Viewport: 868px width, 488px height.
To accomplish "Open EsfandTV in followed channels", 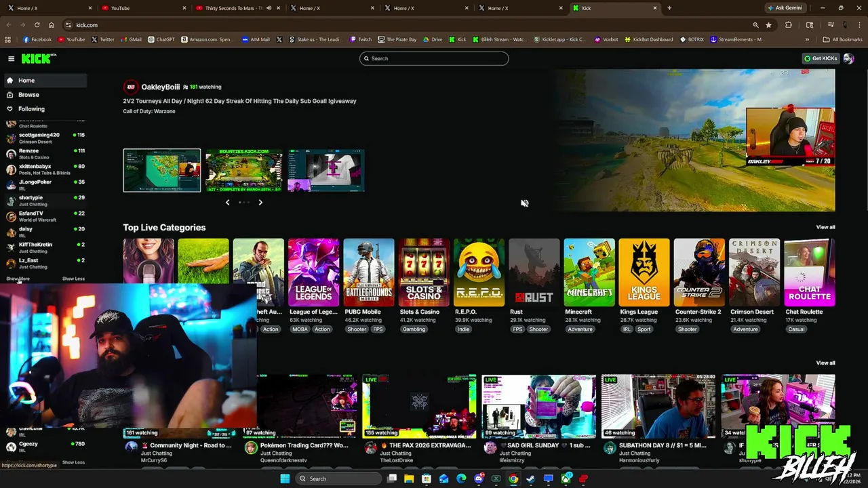I will 45,216.
